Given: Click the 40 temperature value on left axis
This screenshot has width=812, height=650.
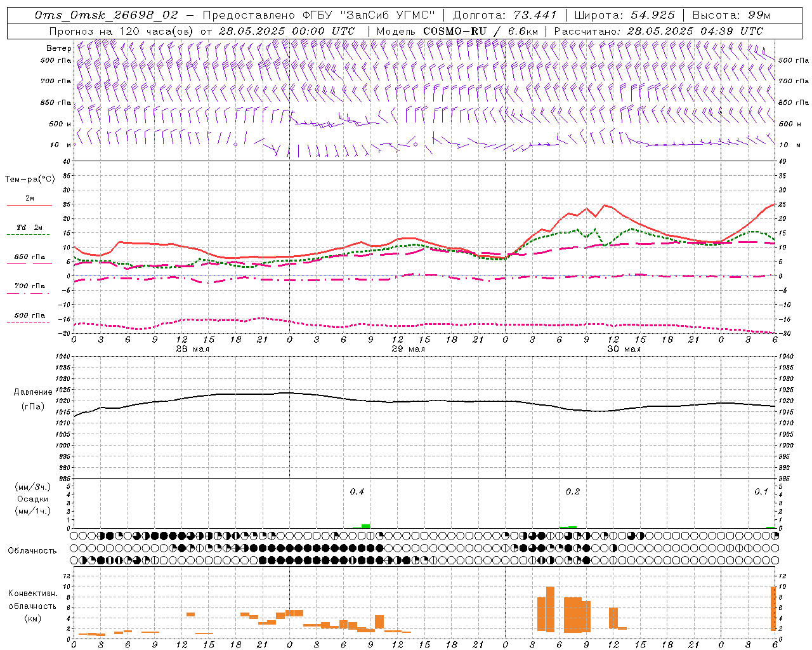Looking at the screenshot, I should 67,161.
